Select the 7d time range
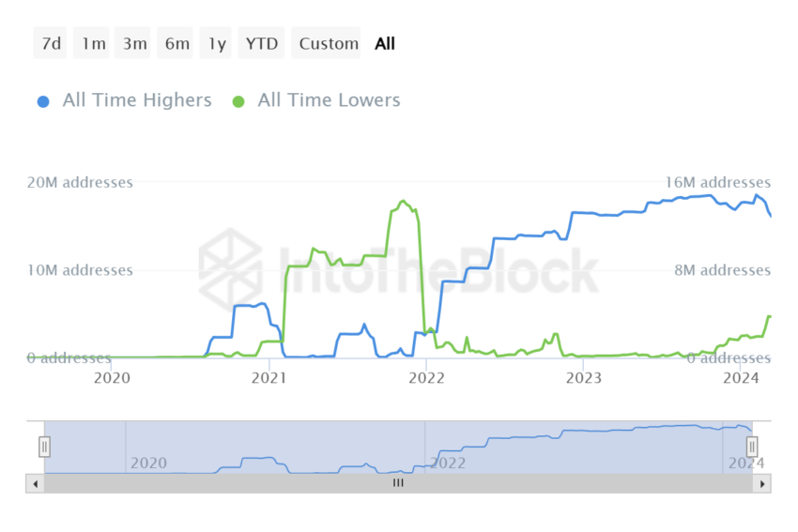The width and height of the screenshot is (798, 532). (50, 43)
